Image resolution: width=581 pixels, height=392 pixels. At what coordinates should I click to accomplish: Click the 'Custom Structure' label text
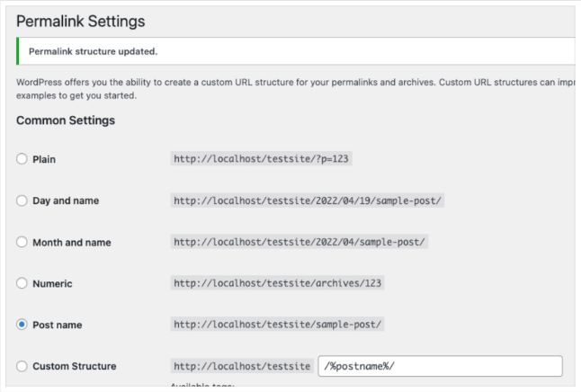click(75, 366)
